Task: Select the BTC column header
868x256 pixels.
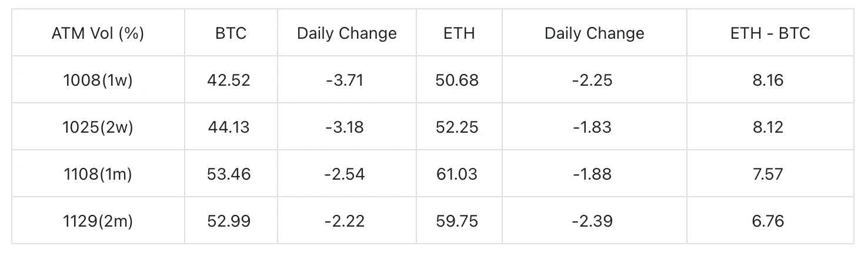Action: 231,33
